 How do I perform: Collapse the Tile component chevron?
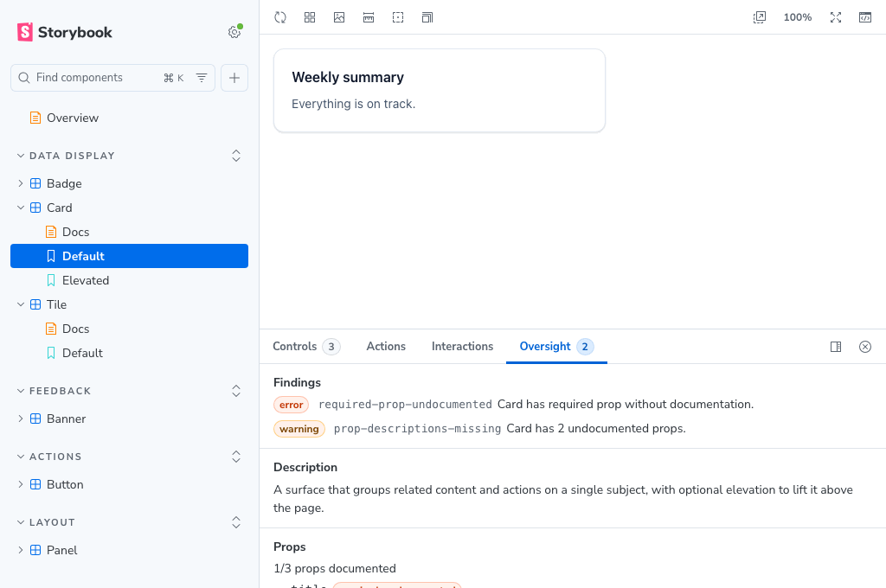point(21,304)
